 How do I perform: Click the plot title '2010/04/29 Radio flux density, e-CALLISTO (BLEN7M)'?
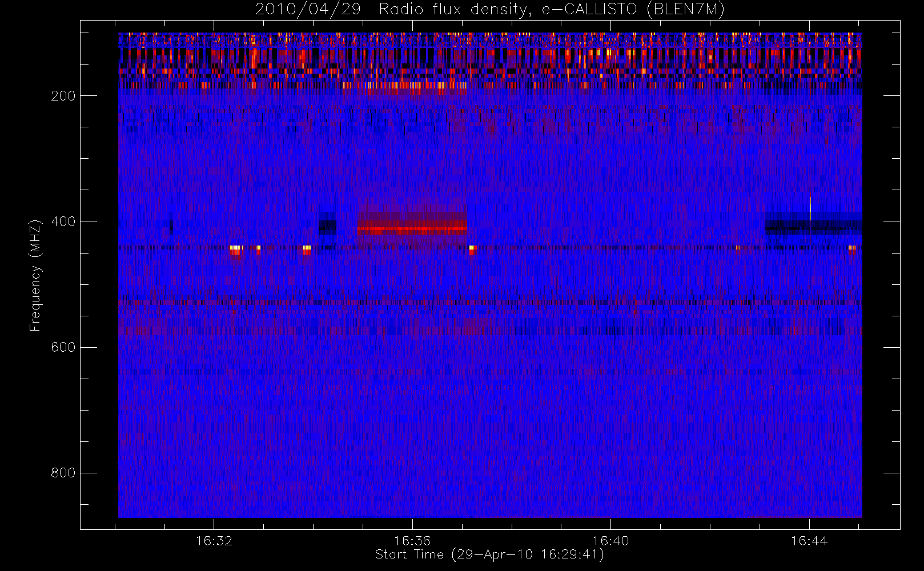click(x=489, y=10)
